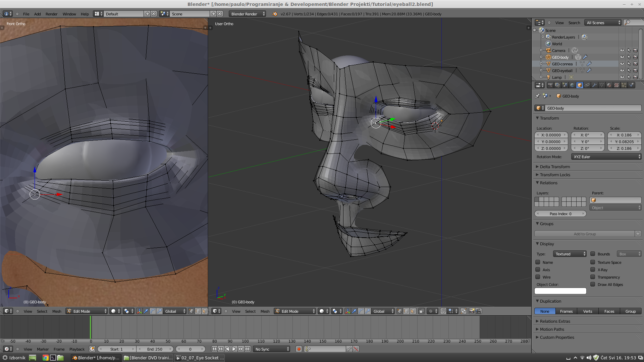Click the snap magnet icon in right viewport header

coord(443,311)
